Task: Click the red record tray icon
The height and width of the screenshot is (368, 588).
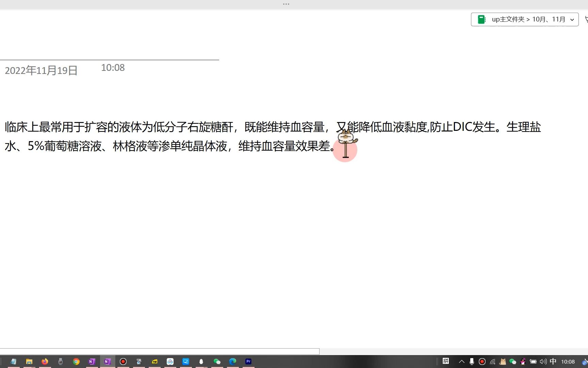Action: pyautogui.click(x=482, y=362)
